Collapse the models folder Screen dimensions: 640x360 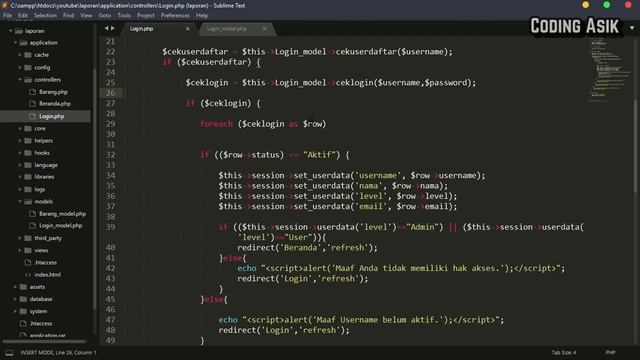pos(20,201)
